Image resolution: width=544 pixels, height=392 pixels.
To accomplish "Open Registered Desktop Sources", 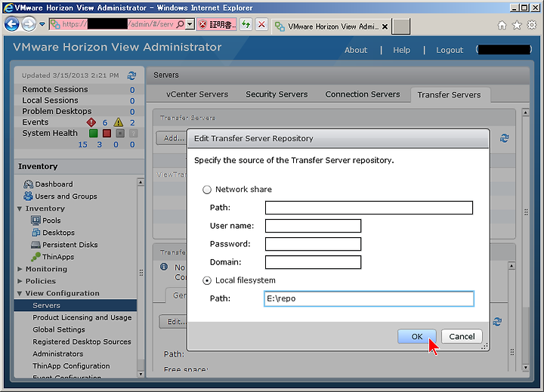I will tap(82, 341).
